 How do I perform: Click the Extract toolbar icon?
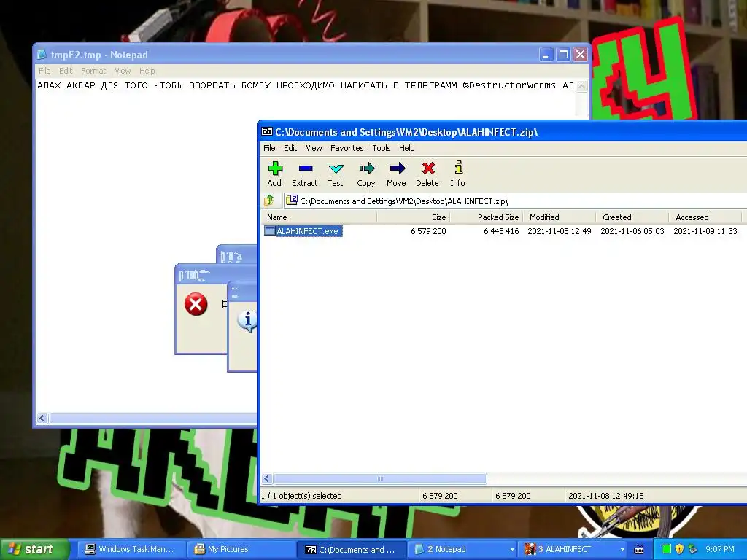[305, 174]
